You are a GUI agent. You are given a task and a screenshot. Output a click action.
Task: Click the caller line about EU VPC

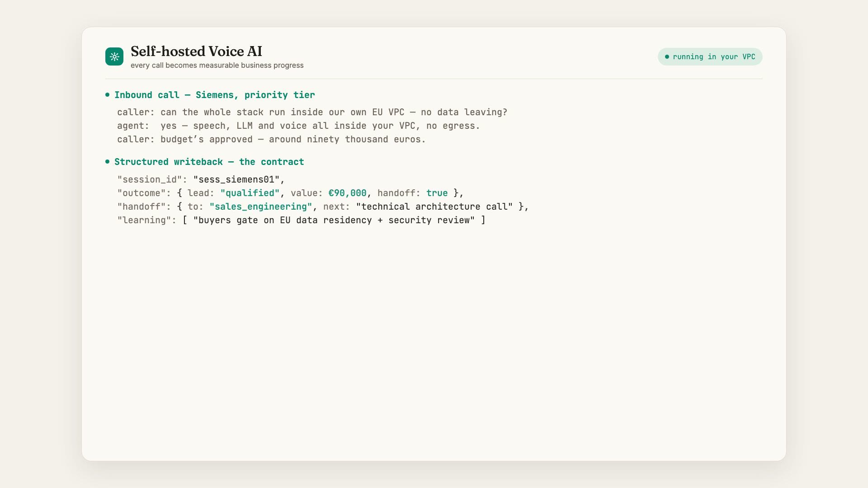point(312,112)
